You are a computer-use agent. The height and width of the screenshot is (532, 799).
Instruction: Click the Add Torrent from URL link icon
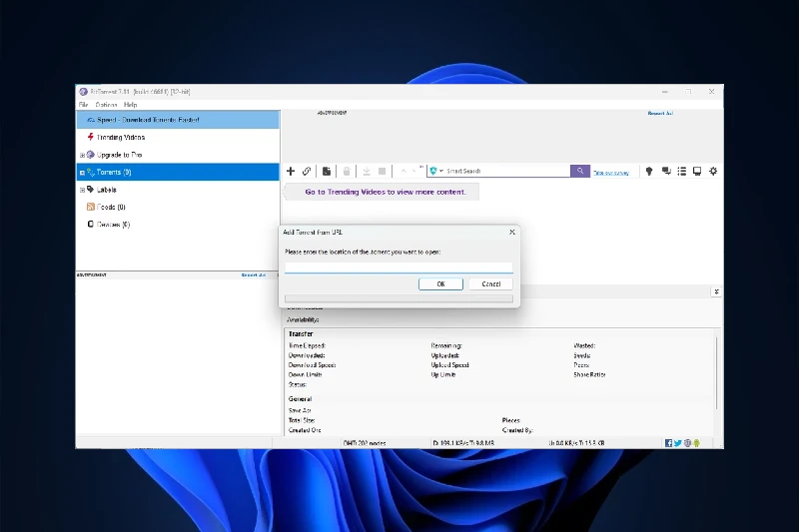[x=307, y=172]
